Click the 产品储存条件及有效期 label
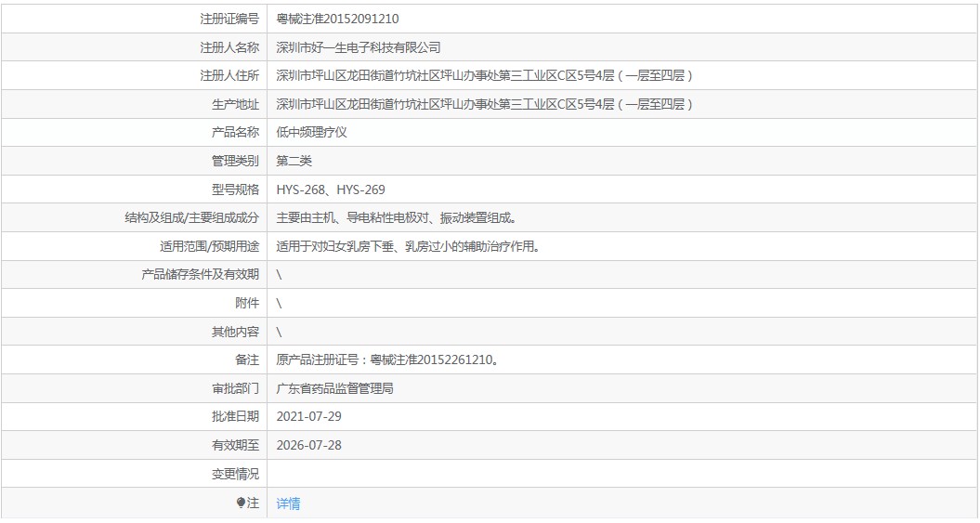Viewport: 980px width, 523px height. [x=200, y=275]
